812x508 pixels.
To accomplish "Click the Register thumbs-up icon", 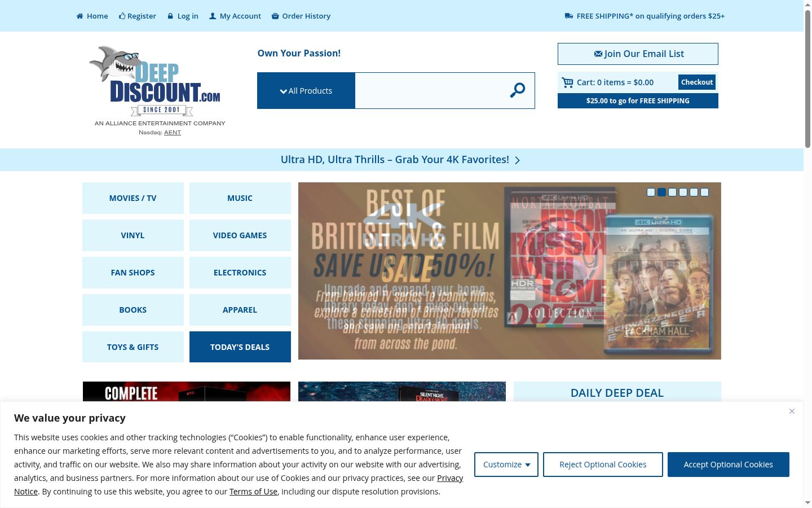I will [x=122, y=16].
